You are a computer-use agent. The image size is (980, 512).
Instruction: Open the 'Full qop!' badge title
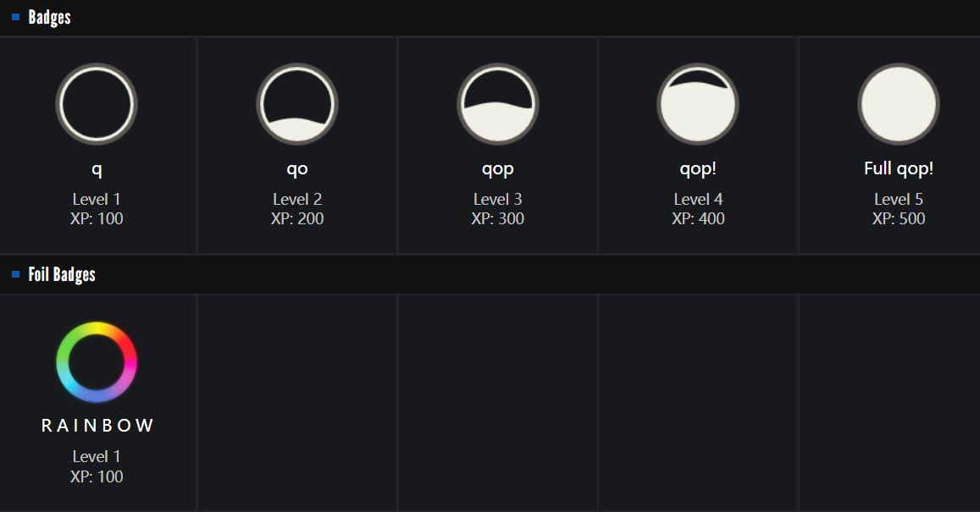coord(899,168)
